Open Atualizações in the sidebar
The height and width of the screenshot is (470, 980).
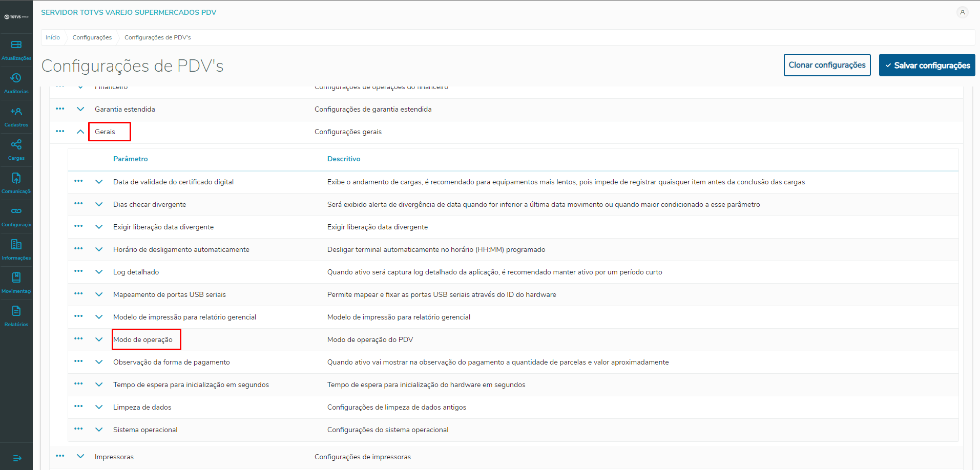click(x=16, y=50)
